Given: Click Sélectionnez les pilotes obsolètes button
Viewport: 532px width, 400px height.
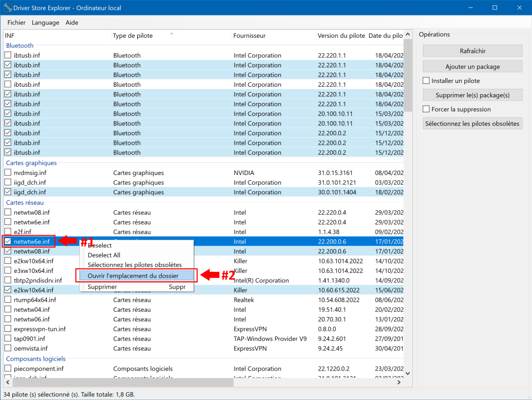Looking at the screenshot, I should coord(472,123).
